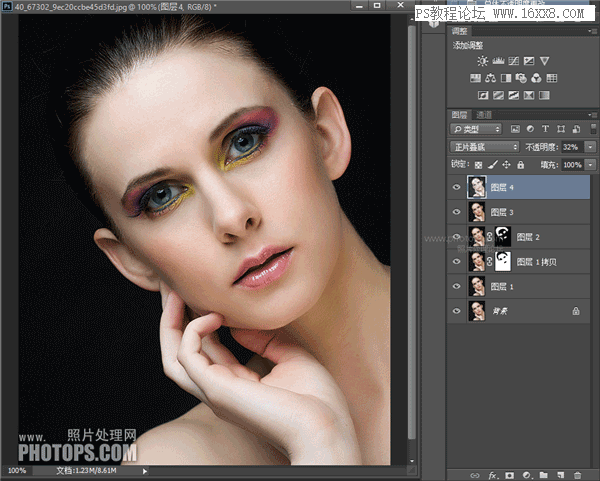Toggle lock position
The width and height of the screenshot is (600, 481).
pos(506,165)
